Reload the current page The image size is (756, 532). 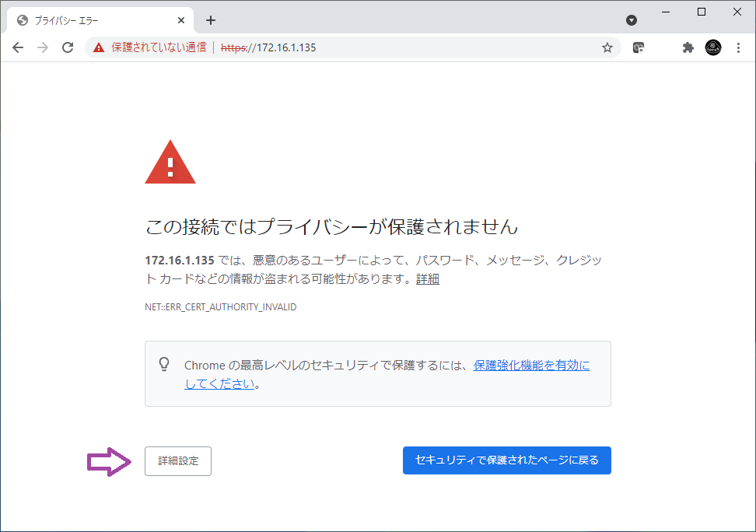click(x=68, y=47)
